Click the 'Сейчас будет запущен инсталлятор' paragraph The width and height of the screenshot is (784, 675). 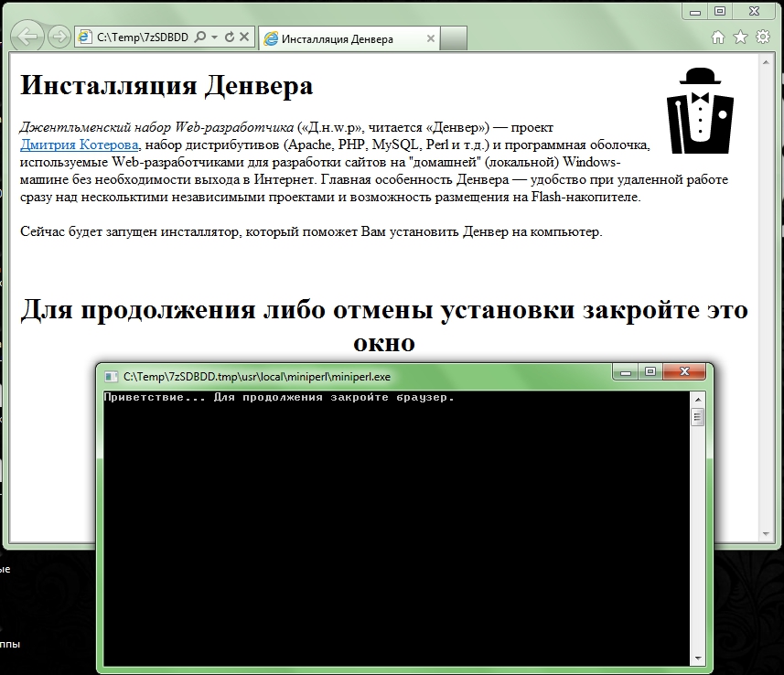coord(311,232)
